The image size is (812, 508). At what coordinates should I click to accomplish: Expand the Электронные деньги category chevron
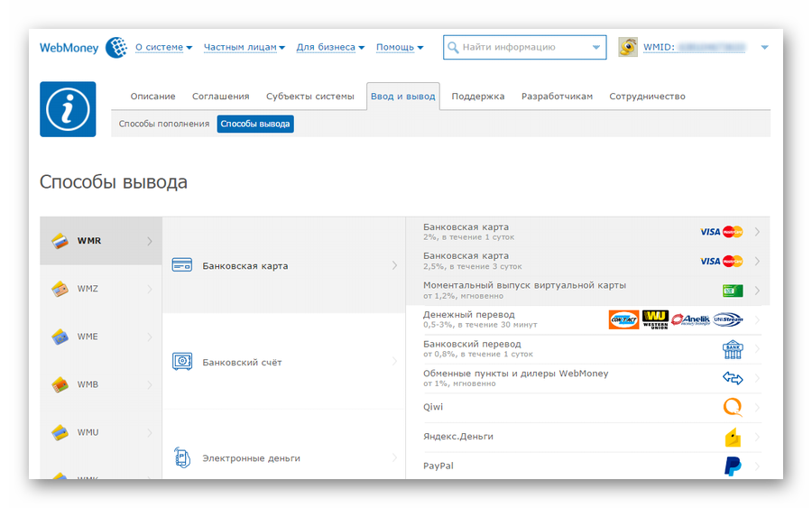coord(394,457)
